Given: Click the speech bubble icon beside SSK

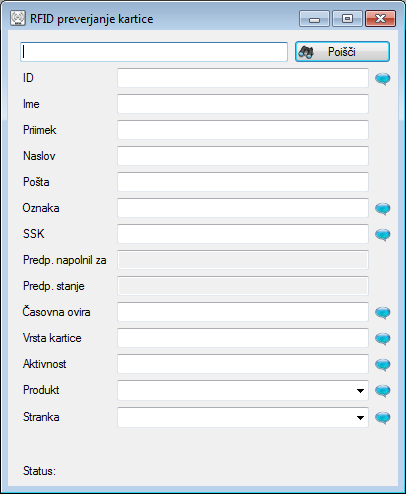Looking at the screenshot, I should coord(383,235).
